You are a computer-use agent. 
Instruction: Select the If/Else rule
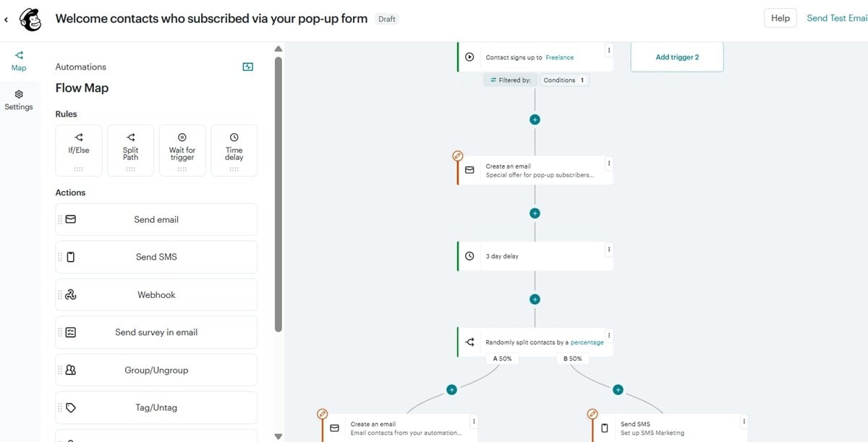[78, 150]
